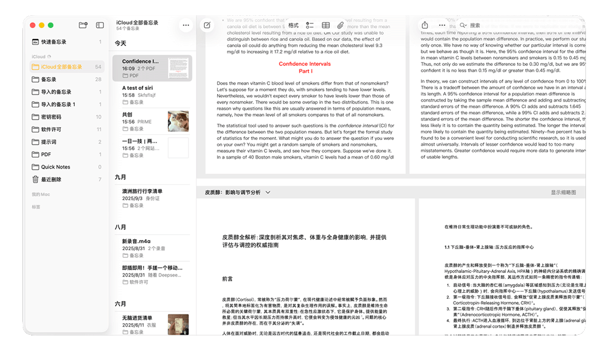Viewport: 607px width, 364px height.
Task: Toggle the sidebar visibility button
Action: coord(100,25)
